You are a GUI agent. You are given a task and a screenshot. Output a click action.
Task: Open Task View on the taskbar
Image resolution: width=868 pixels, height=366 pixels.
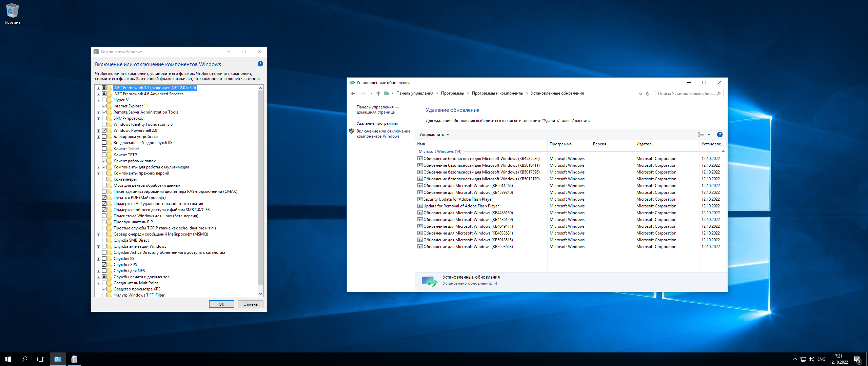(41, 359)
